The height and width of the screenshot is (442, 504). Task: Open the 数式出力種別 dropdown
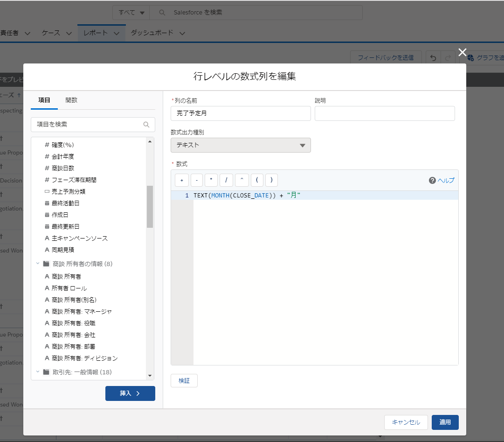241,145
